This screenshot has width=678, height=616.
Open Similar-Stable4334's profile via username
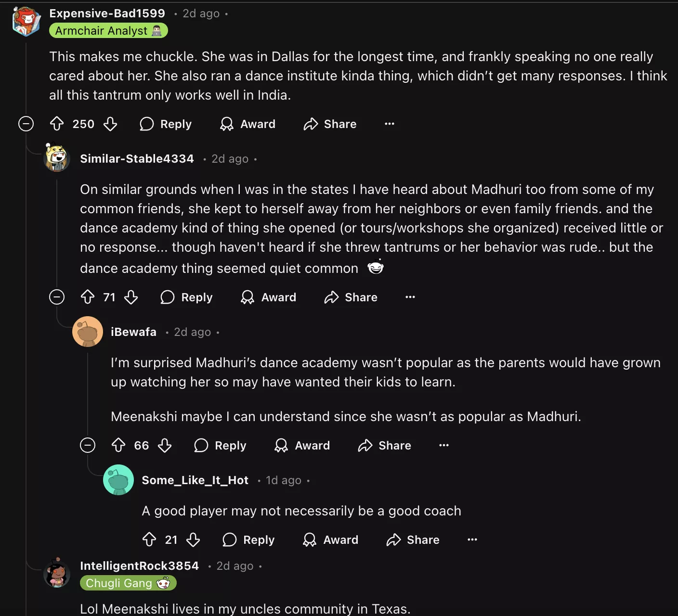(x=137, y=159)
